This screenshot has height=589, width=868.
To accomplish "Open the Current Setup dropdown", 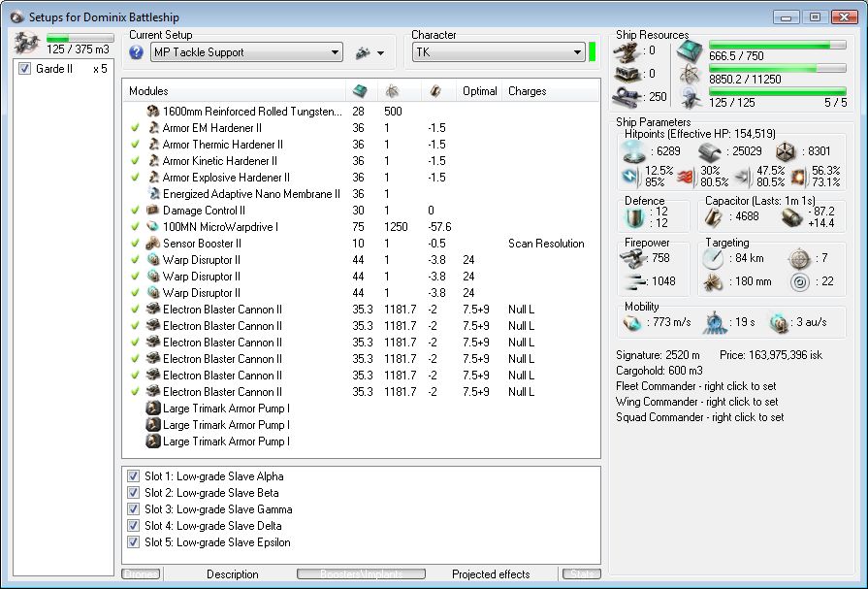I will coord(246,52).
